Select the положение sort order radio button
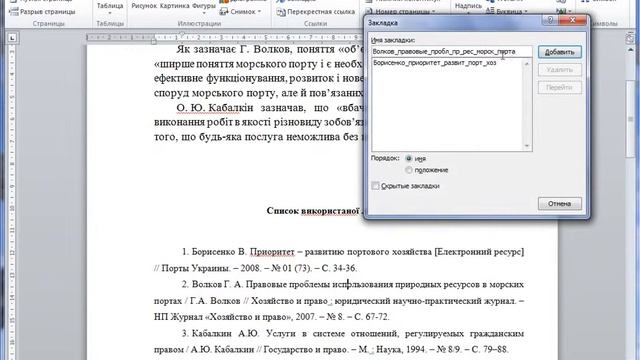The width and height of the screenshot is (640, 360). point(409,170)
